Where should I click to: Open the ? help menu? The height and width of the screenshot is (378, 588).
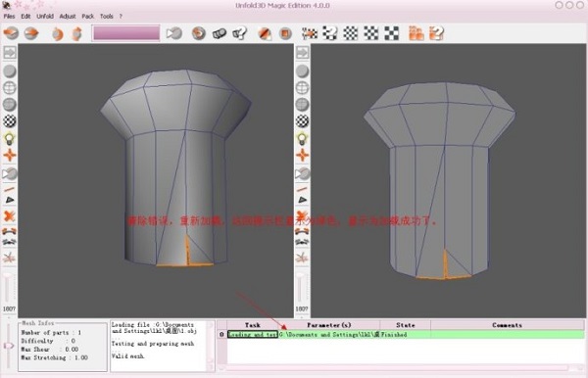[121, 16]
